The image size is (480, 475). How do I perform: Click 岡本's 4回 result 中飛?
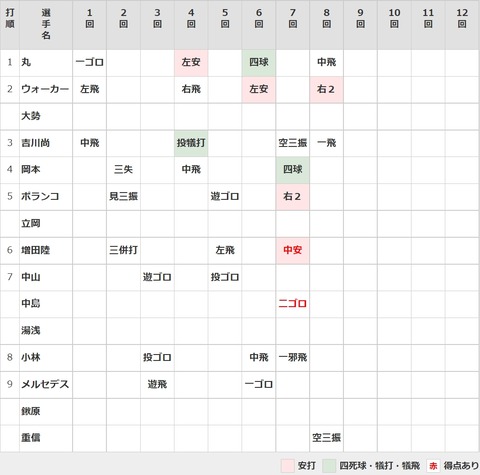[x=191, y=169]
